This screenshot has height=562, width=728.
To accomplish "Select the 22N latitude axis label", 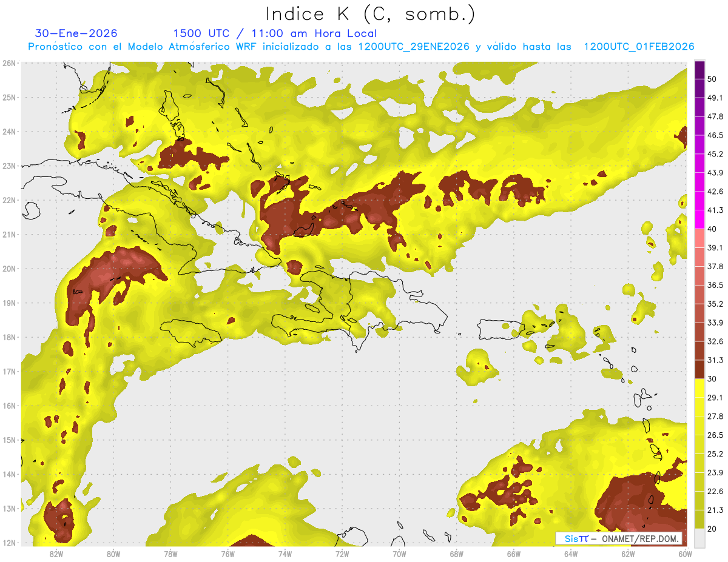I will coord(8,200).
